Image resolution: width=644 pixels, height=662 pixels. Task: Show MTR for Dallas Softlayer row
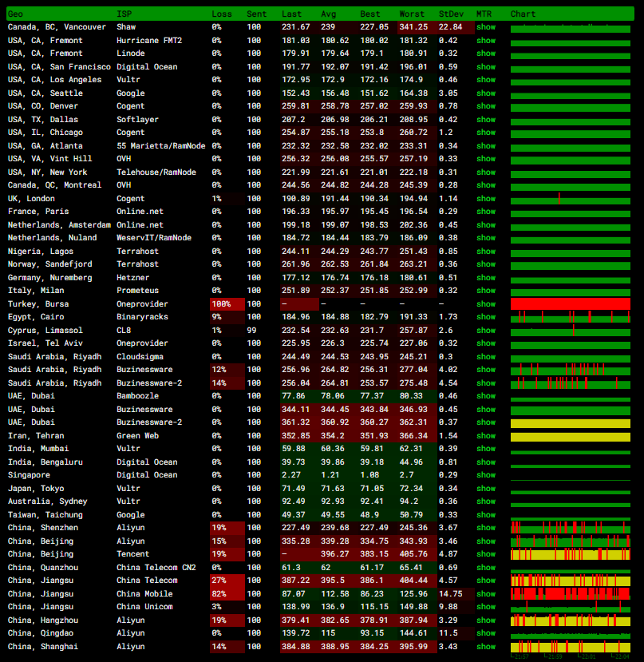tap(486, 120)
